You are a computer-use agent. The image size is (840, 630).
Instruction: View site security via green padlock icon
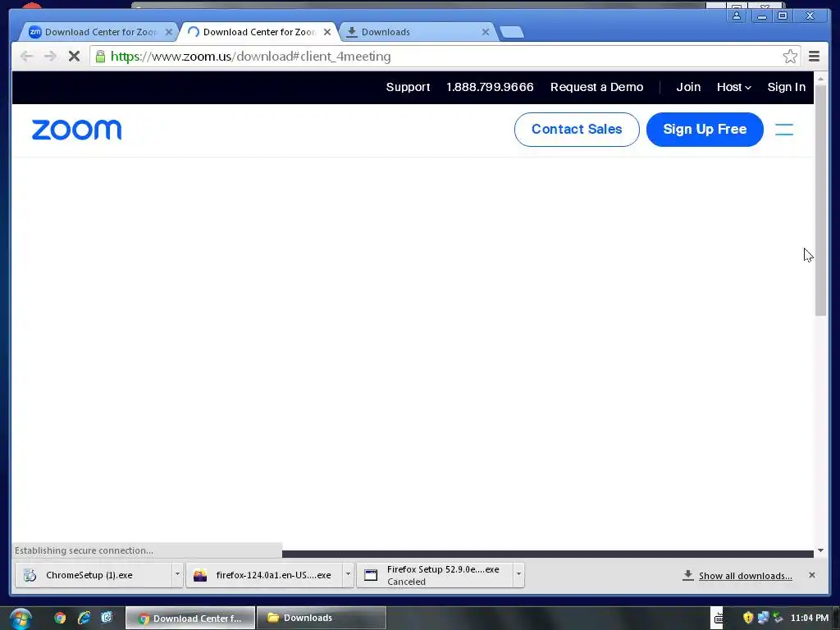point(100,57)
